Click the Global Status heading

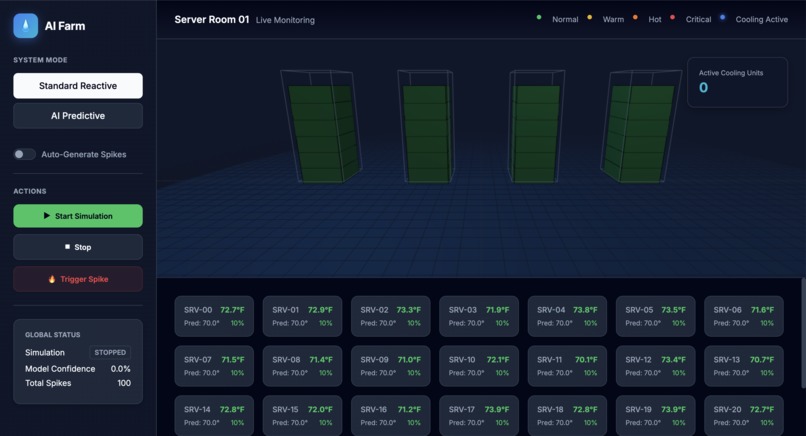point(52,335)
